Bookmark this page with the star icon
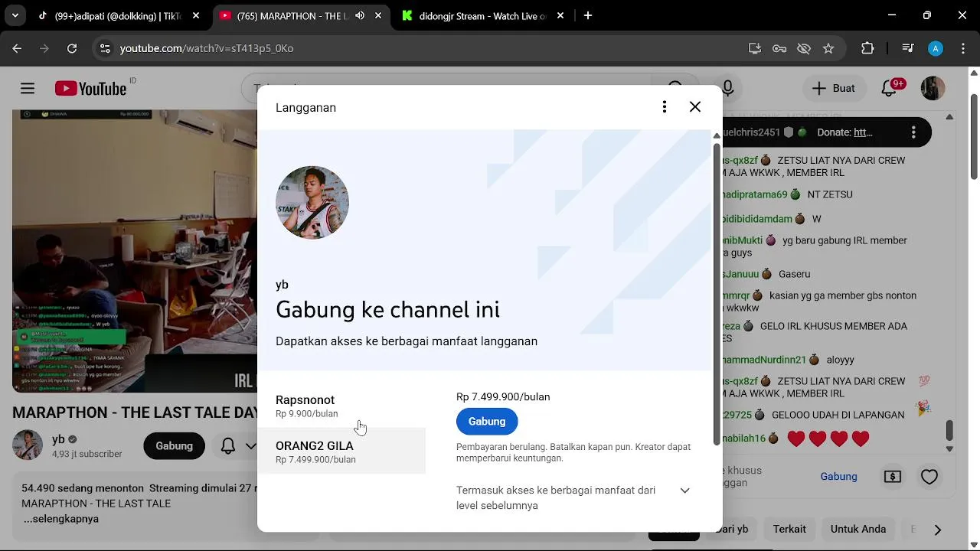This screenshot has width=980, height=551. (x=828, y=48)
